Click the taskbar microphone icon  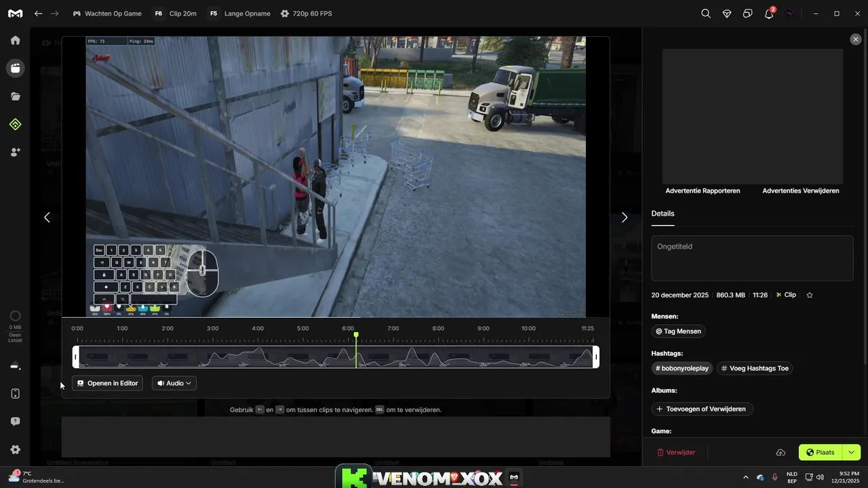(774, 477)
